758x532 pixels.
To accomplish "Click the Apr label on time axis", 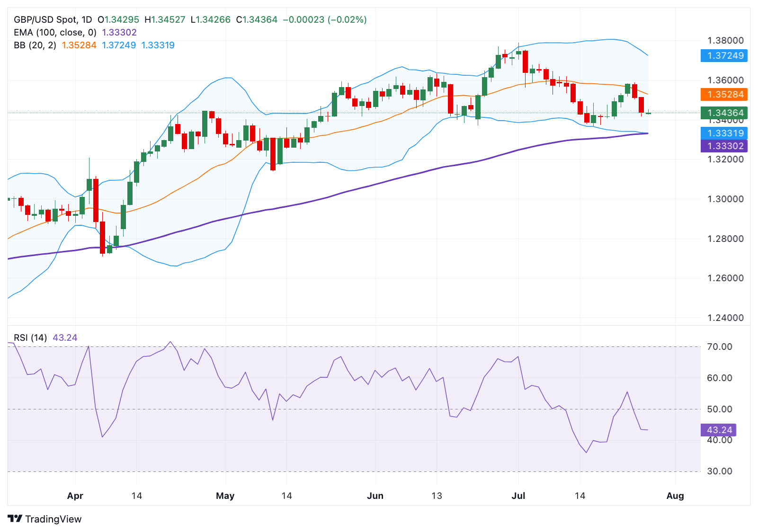I will click(75, 496).
